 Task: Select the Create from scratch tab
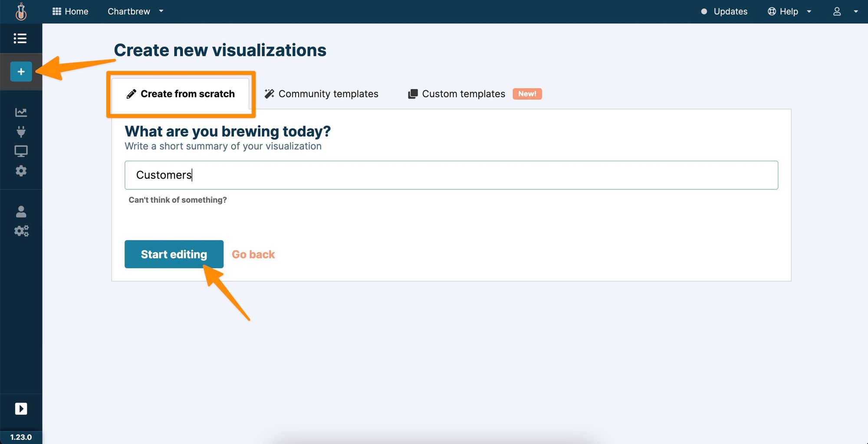pos(181,94)
